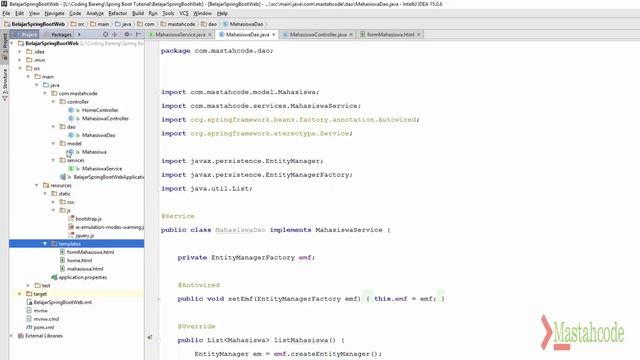Image resolution: width=640 pixels, height=360 pixels.
Task: Click the MahasiswaDao class icon in tree
Action: (x=71, y=135)
